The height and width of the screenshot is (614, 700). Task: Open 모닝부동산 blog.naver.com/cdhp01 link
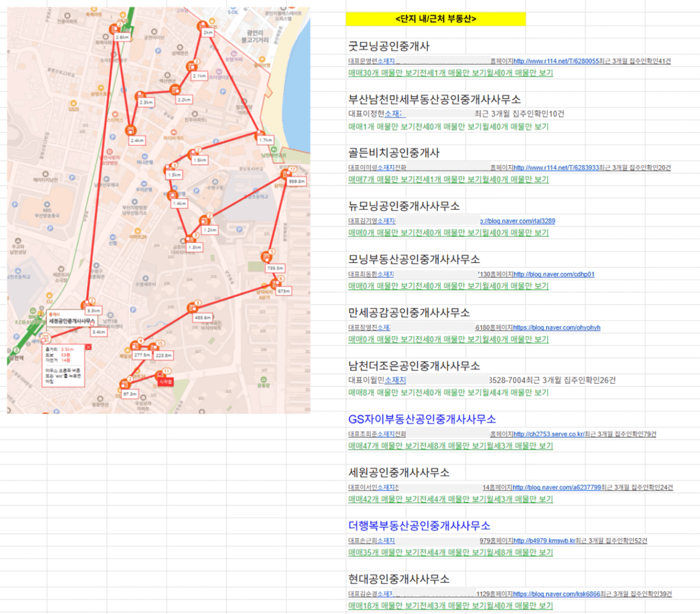pos(554,275)
